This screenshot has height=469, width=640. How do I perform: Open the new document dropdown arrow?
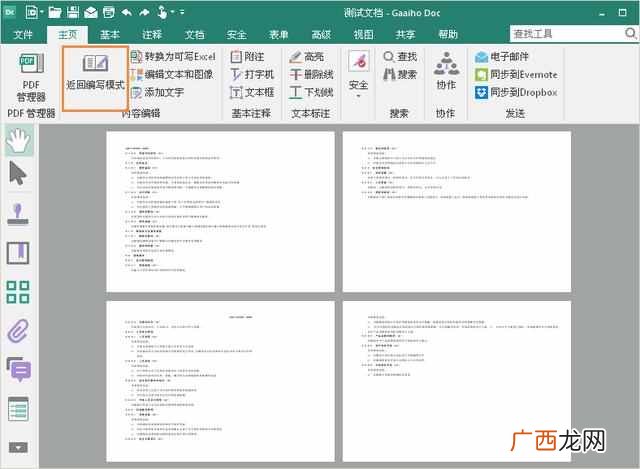42,12
